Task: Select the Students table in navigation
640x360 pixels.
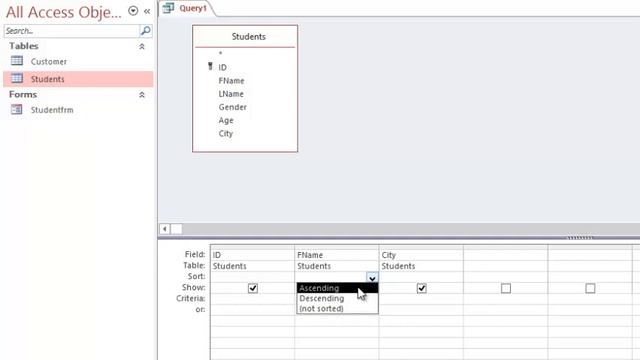Action: [78, 79]
